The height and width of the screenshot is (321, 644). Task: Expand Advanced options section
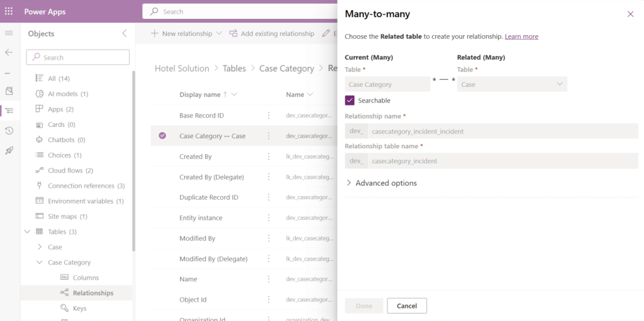click(x=381, y=183)
